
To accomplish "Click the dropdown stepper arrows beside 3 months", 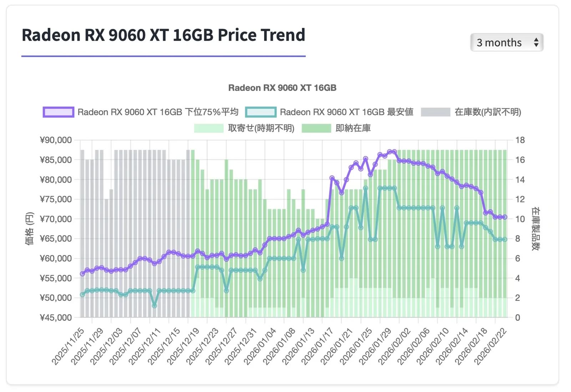I will tap(536, 42).
